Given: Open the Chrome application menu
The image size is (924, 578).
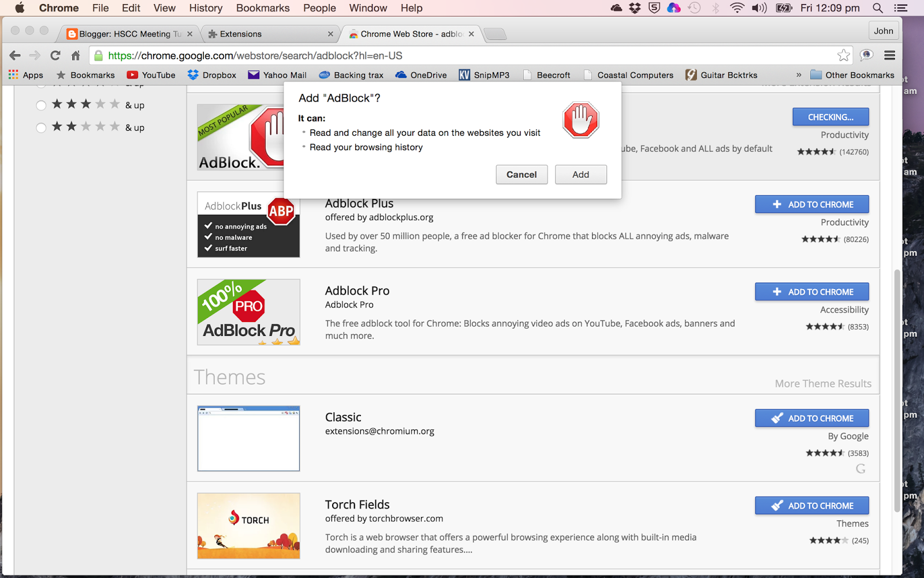Looking at the screenshot, I should click(59, 8).
